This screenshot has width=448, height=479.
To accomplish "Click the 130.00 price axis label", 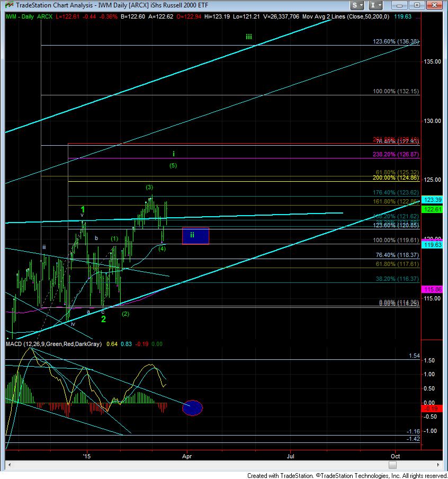I will (432, 121).
